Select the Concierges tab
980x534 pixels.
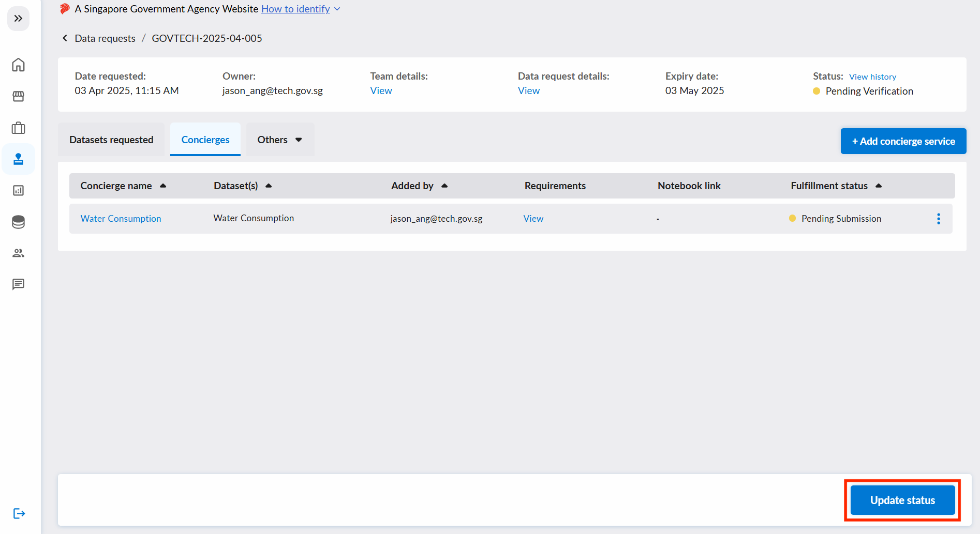(x=205, y=140)
